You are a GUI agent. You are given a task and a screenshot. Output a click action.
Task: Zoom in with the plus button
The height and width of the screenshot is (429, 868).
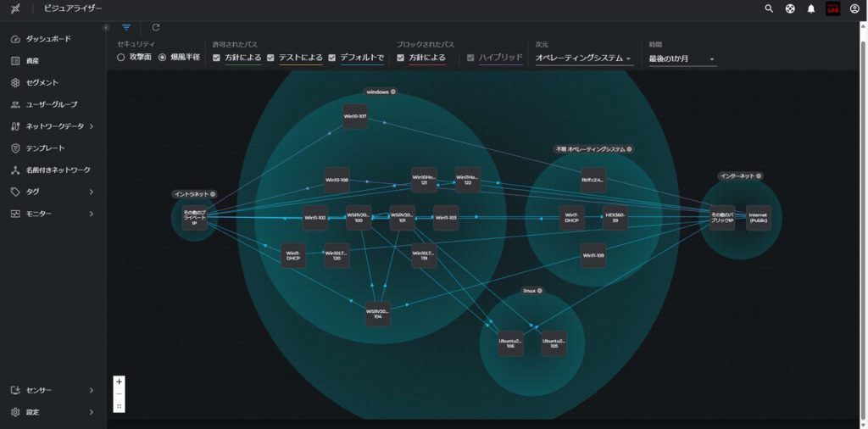point(119,382)
